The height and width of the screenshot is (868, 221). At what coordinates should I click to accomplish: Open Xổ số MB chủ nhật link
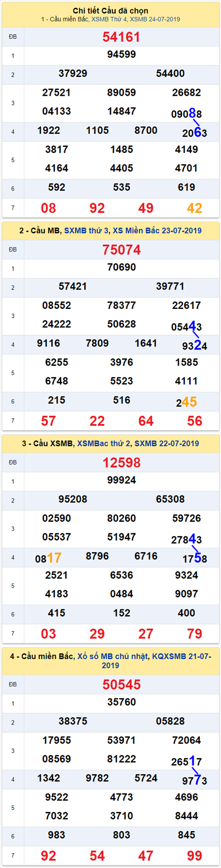113,656
